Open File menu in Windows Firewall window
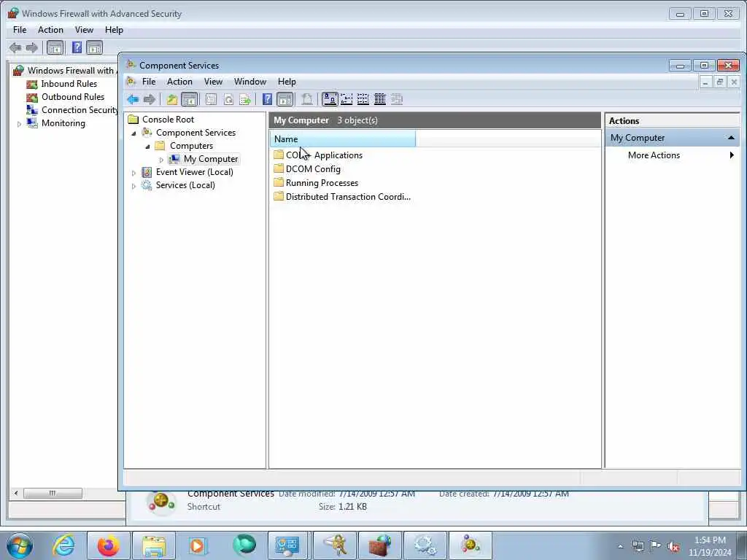This screenshot has width=747, height=560. tap(20, 29)
